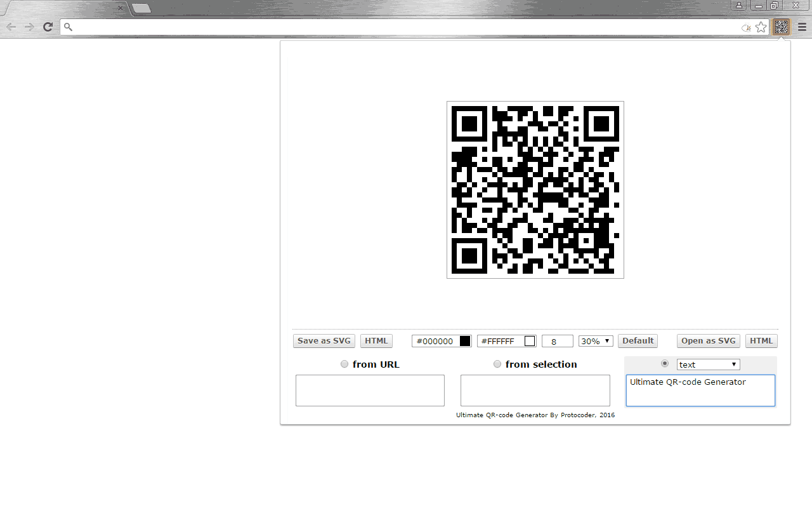
Task: Pick the black foreground color swatch
Action: click(x=465, y=341)
